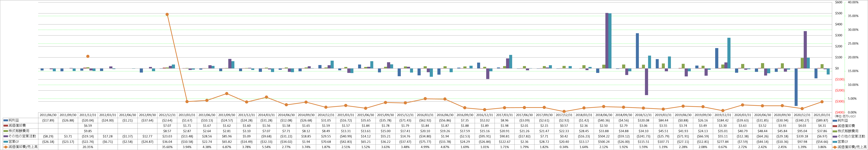Click the ($340.27) cell
Viewport: 868px width, 150px height.
point(802,120)
